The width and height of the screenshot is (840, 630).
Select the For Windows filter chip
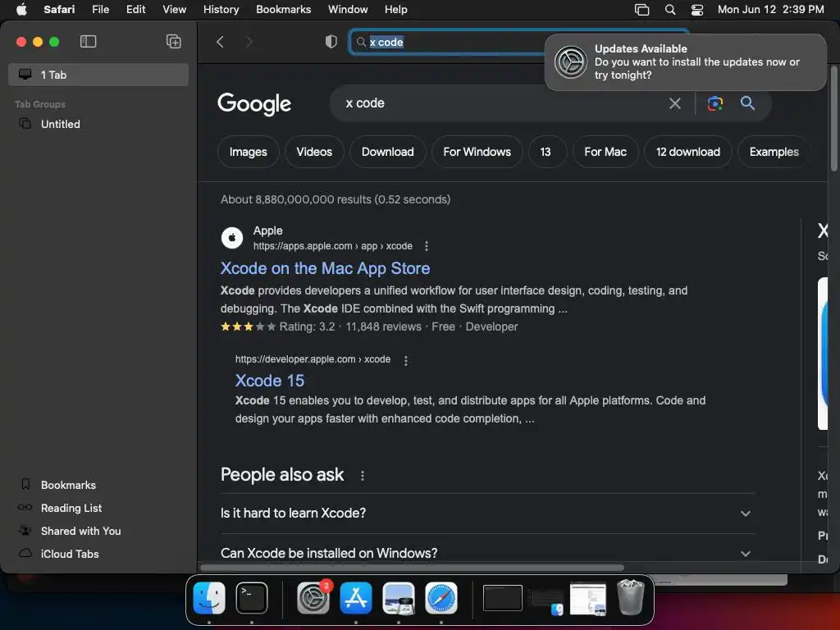(x=477, y=152)
